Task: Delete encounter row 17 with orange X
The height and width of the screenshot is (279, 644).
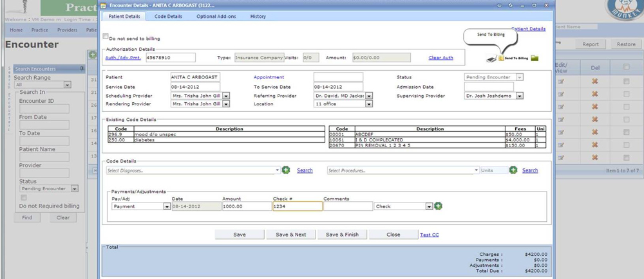Action: tap(594, 119)
